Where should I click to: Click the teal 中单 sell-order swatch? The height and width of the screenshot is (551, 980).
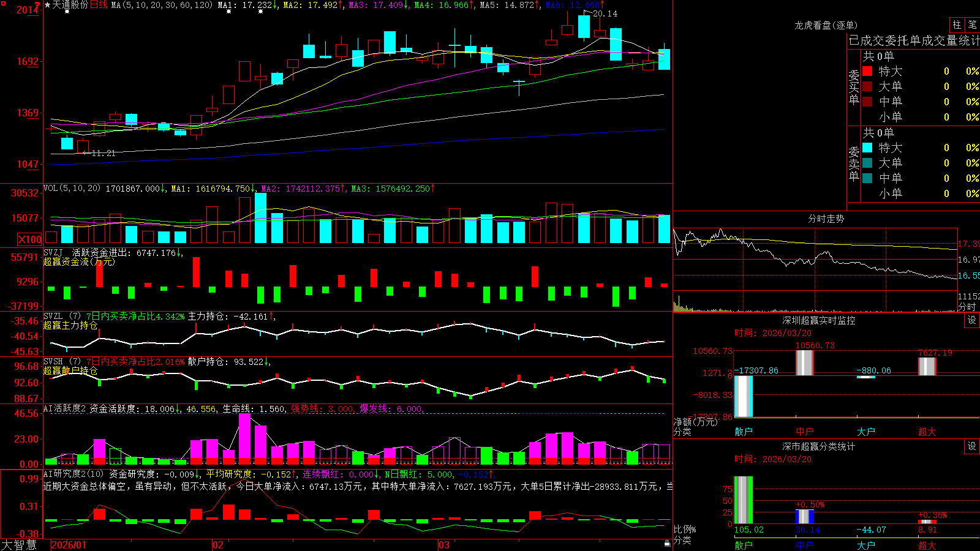pyautogui.click(x=867, y=178)
